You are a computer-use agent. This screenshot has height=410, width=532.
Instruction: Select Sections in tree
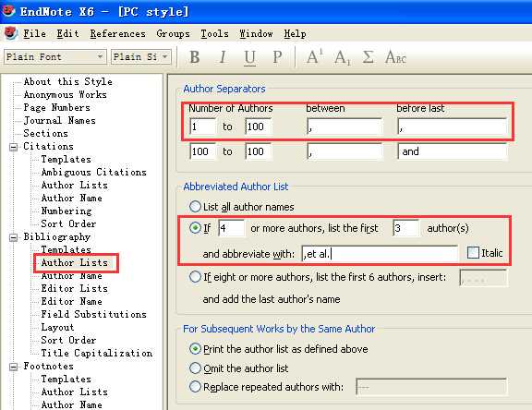click(46, 133)
